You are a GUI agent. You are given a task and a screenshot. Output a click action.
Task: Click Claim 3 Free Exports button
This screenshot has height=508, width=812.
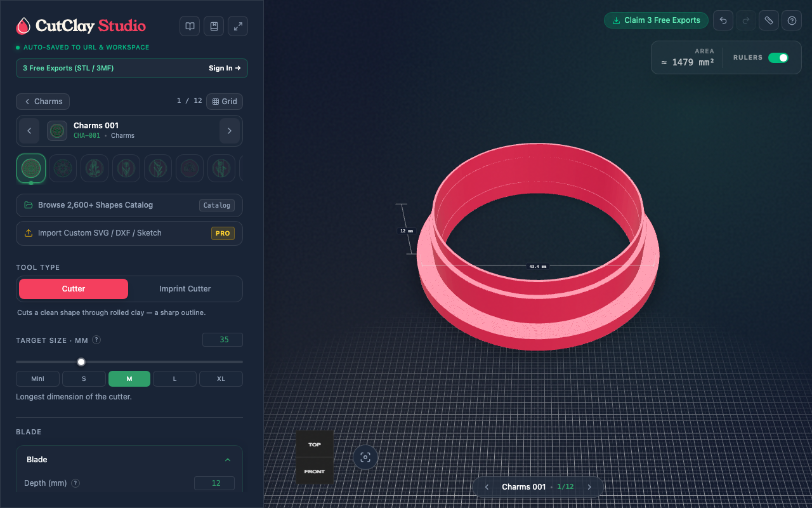tap(657, 20)
